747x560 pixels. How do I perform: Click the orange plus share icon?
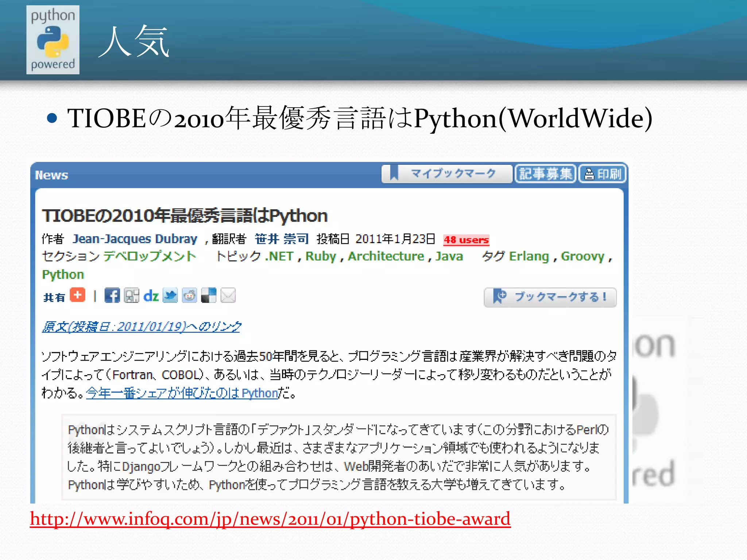[77, 295]
